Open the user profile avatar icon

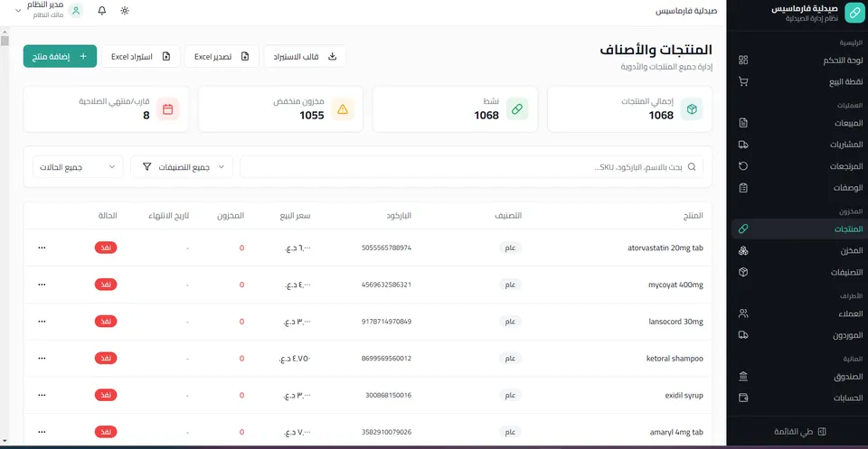[76, 11]
